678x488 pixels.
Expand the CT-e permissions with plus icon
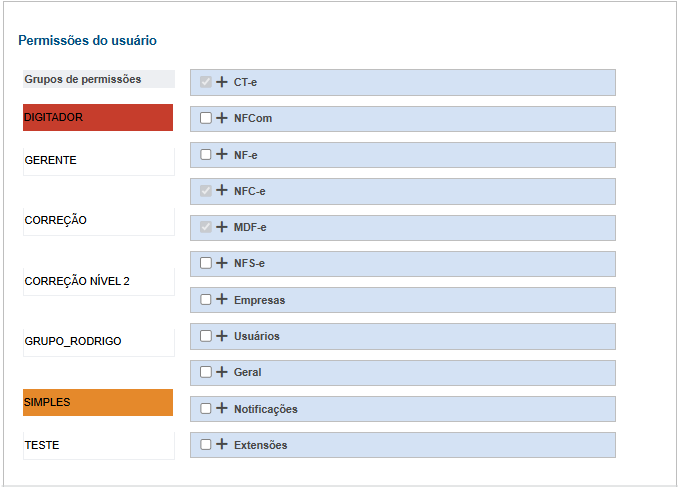222,82
